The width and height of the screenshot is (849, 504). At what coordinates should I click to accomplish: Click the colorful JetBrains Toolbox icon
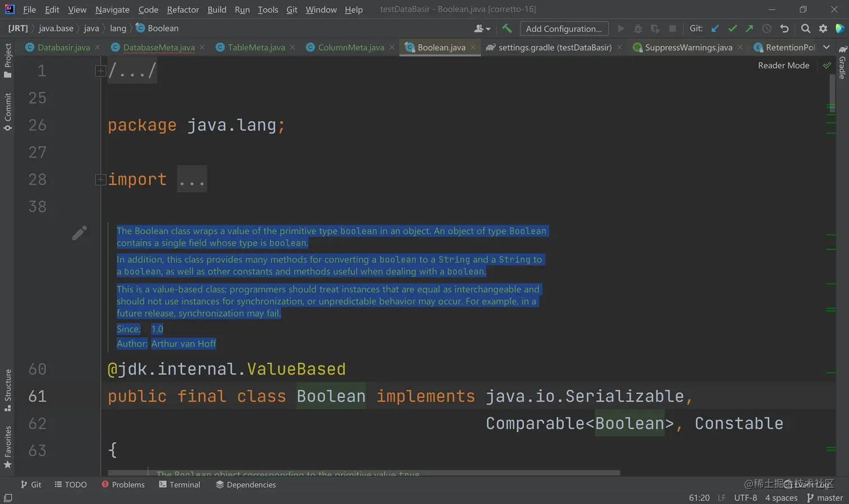[840, 29]
